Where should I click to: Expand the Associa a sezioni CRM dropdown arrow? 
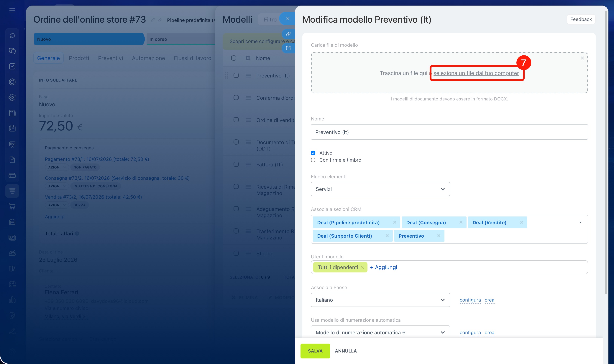[x=580, y=222]
